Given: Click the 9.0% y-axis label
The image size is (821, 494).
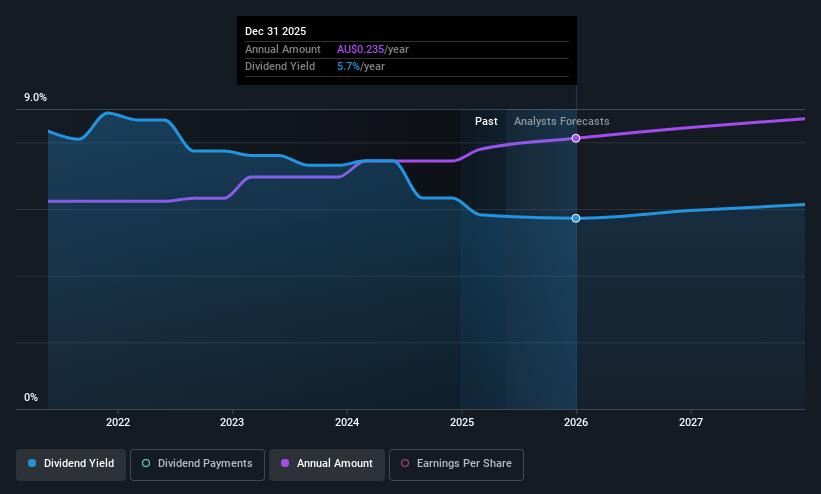Looking at the screenshot, I should coord(35,97).
